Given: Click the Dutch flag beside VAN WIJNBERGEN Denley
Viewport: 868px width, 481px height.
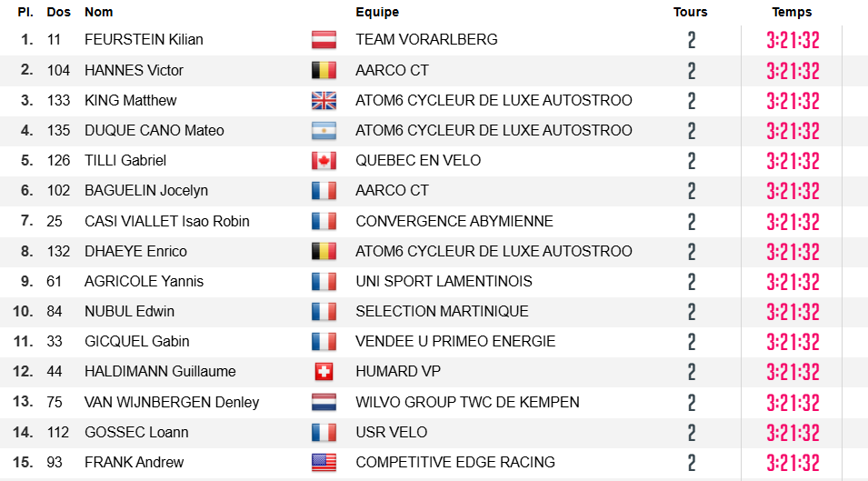Looking at the screenshot, I should coord(324,402).
